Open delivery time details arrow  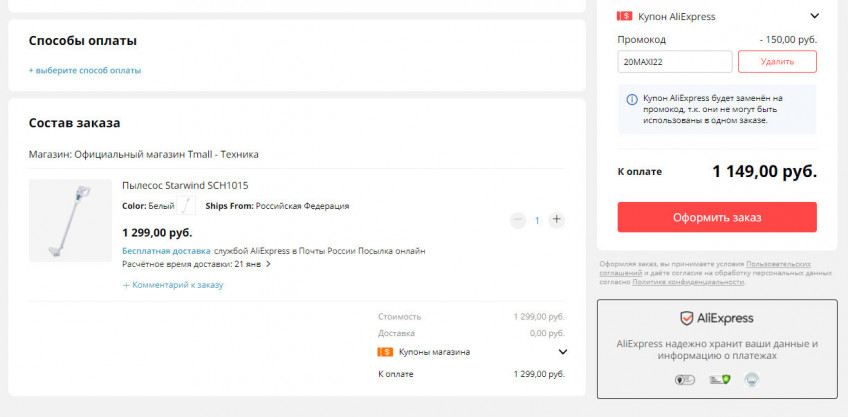(268, 265)
